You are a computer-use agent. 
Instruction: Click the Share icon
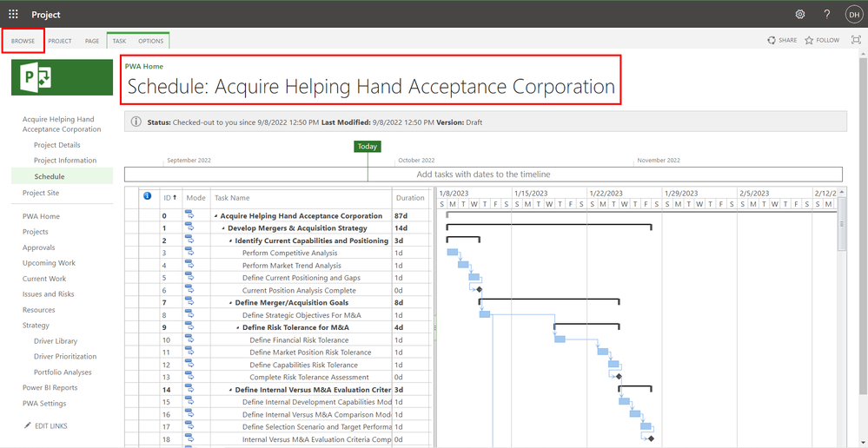pos(772,40)
